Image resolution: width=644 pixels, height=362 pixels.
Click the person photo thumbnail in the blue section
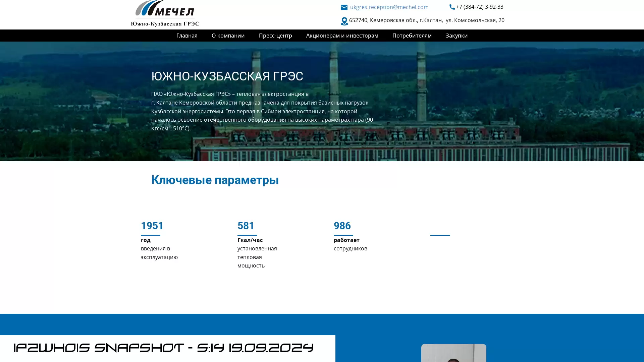453,353
